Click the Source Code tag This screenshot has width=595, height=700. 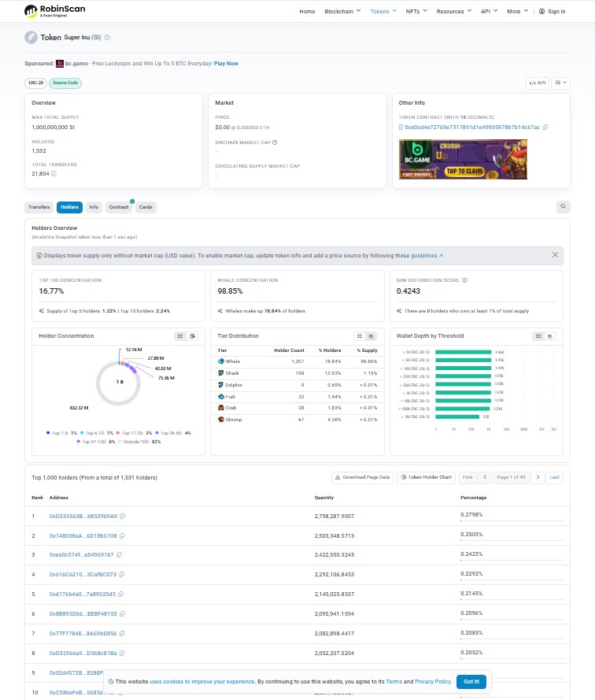tap(65, 83)
